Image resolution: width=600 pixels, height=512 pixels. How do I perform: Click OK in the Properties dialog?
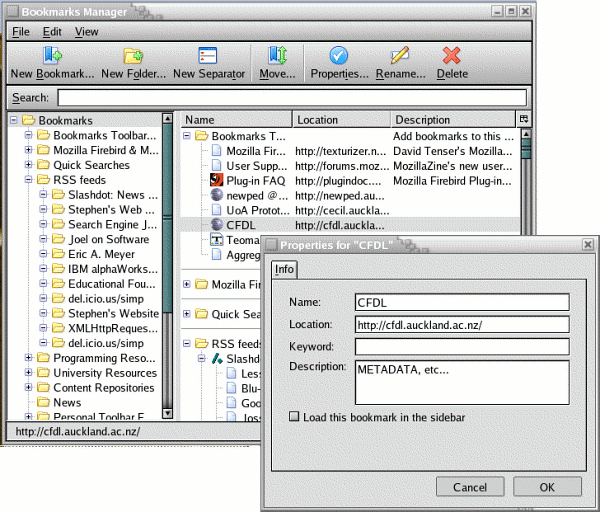(547, 487)
